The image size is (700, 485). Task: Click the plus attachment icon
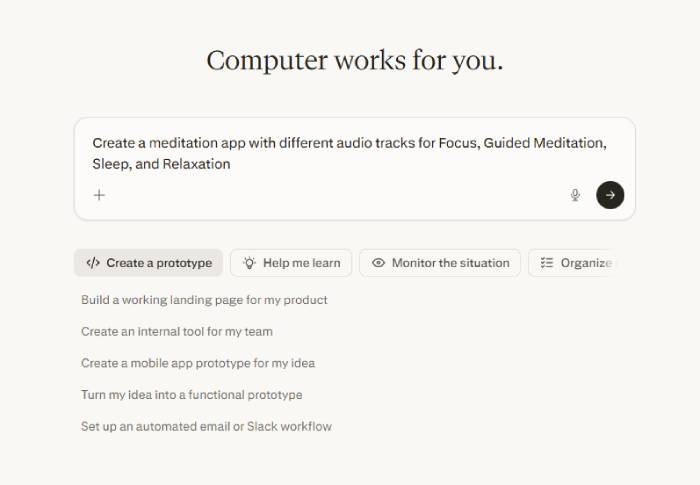99,195
